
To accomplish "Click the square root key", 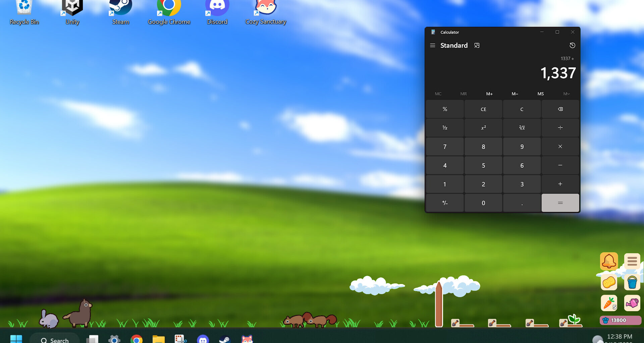I will [x=522, y=128].
